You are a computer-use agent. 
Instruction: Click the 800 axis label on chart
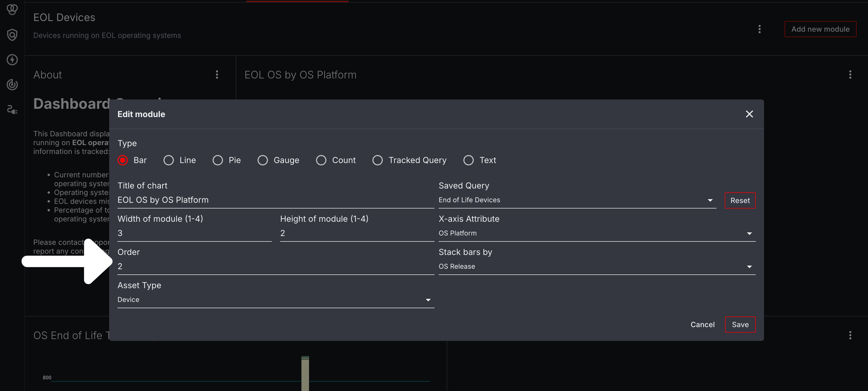pyautogui.click(x=47, y=377)
